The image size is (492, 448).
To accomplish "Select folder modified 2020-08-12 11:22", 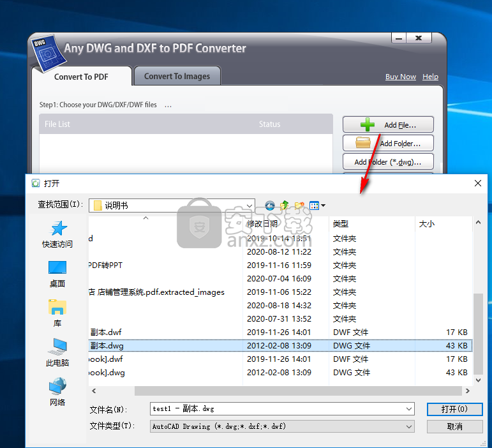I will [x=280, y=252].
